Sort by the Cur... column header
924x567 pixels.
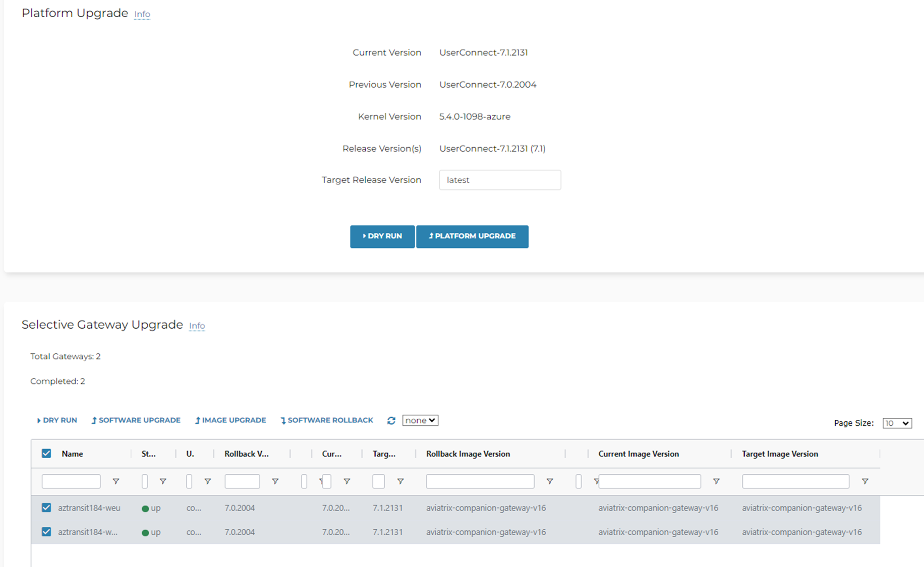[x=332, y=454]
